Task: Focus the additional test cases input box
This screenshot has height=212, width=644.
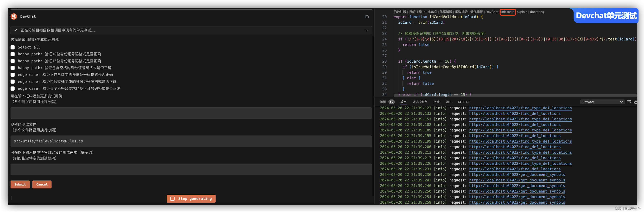Action: click(191, 113)
